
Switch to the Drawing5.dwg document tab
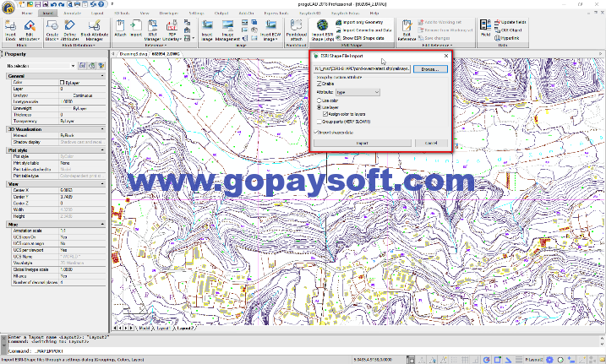tap(133, 54)
